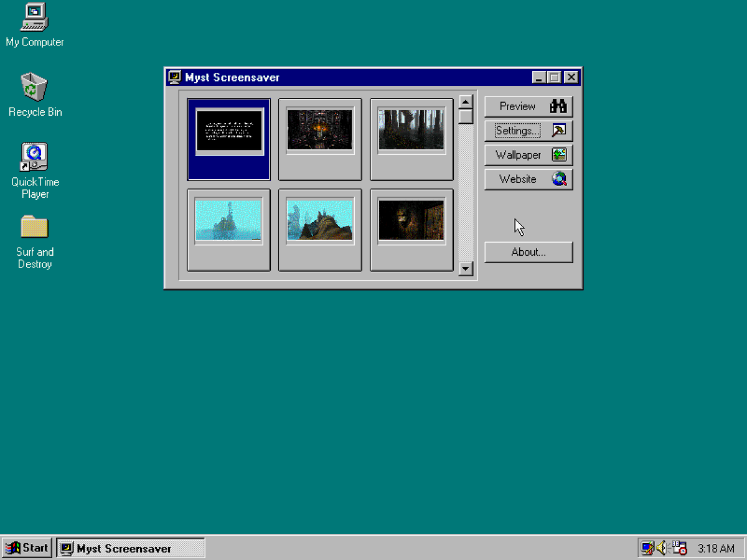Minimize the Myst Screensaver window
Screen dimensions: 747x560
click(540, 77)
